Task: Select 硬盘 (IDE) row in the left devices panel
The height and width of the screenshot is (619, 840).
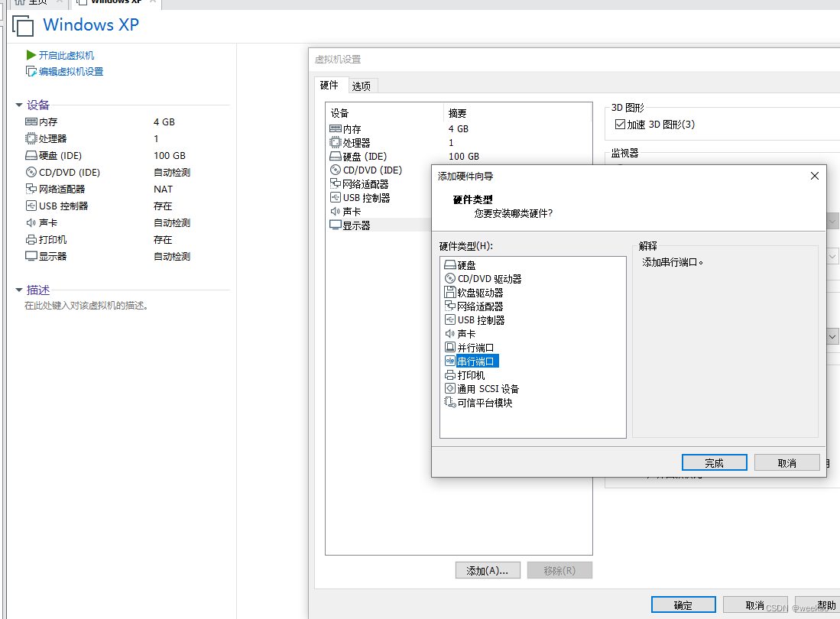Action: click(x=126, y=155)
